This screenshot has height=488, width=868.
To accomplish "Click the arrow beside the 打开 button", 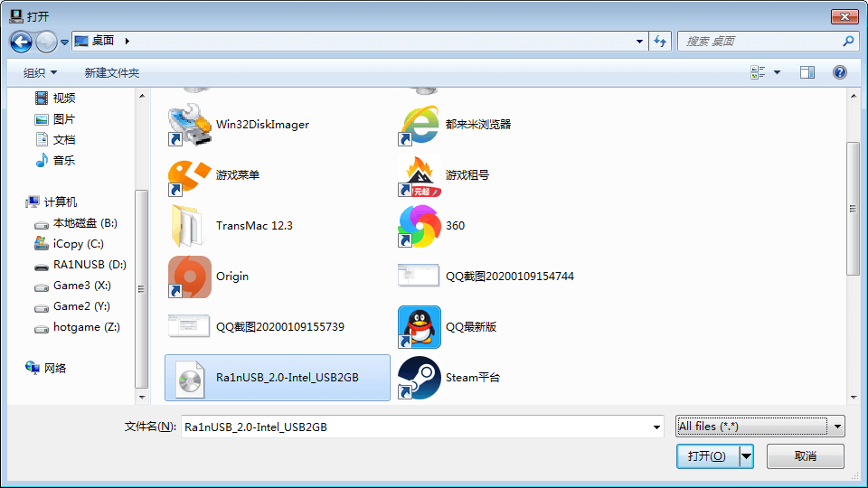I will tap(746, 456).
